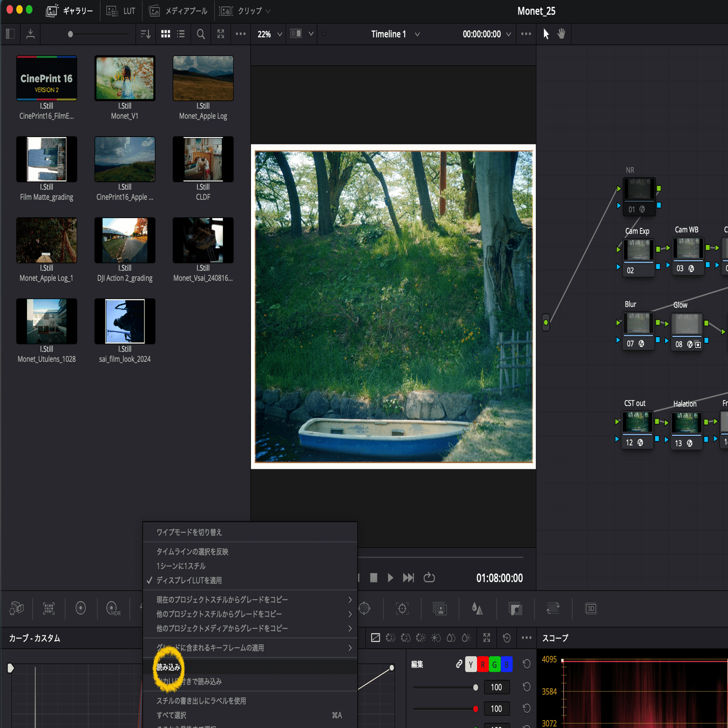
Task: Open viewer options three-dot menu
Action: 526,34
